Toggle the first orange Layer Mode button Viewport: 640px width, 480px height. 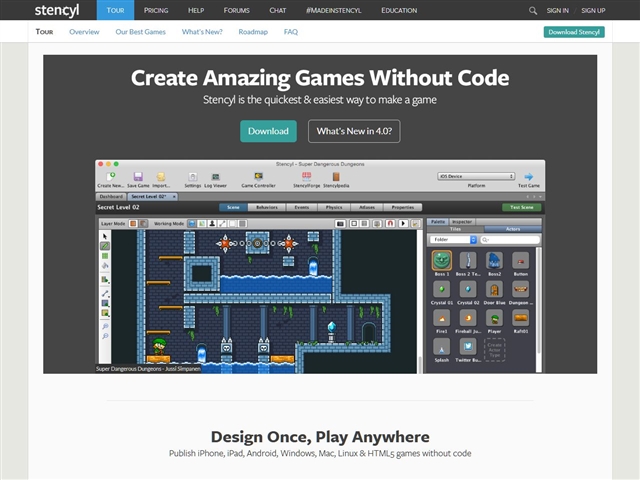coord(133,224)
